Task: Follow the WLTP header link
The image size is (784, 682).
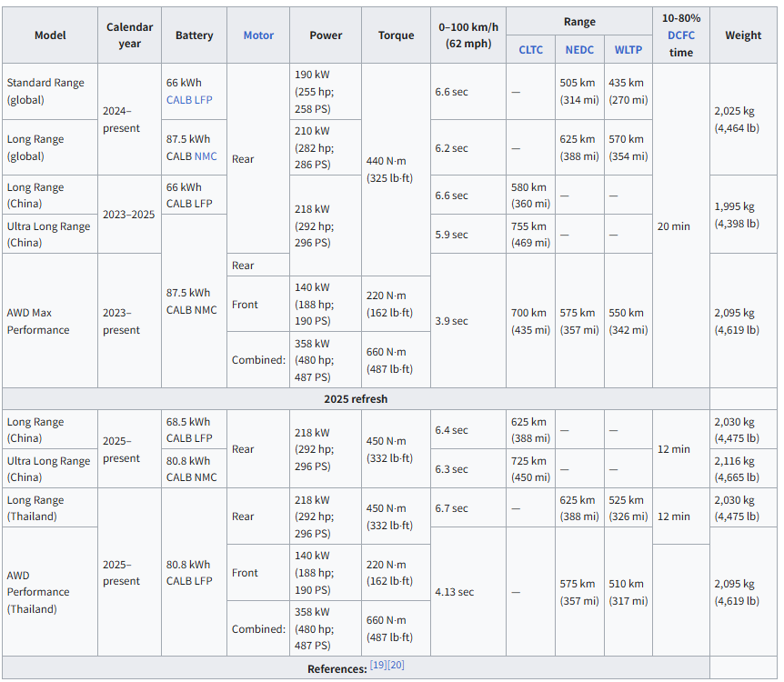Action: coord(628,49)
